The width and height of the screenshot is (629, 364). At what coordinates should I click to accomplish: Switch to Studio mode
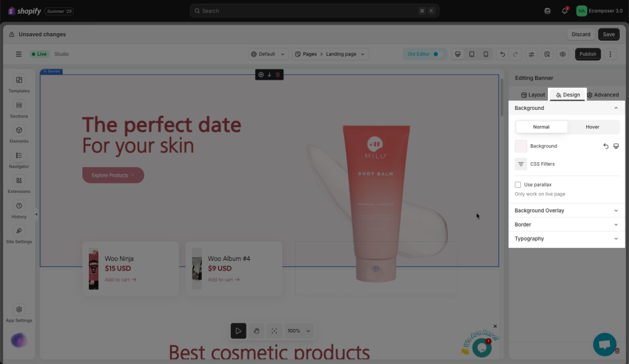61,54
